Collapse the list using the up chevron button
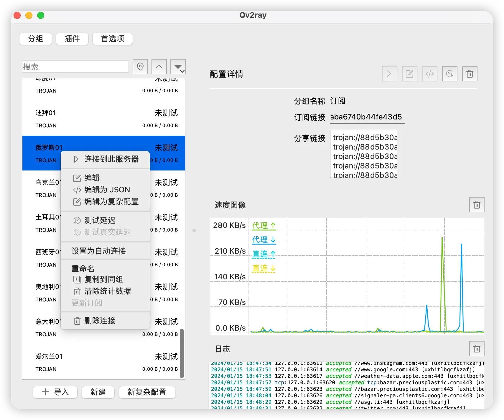The height and width of the screenshot is (420, 504). (159, 67)
